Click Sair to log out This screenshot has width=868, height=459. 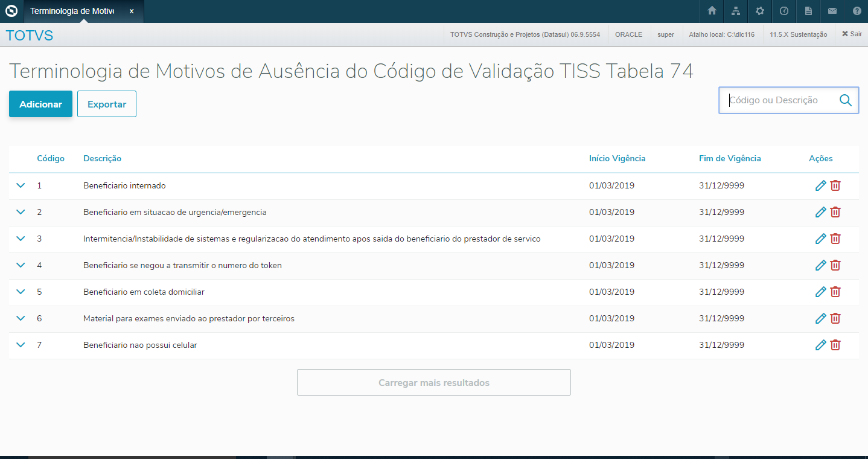tap(852, 34)
